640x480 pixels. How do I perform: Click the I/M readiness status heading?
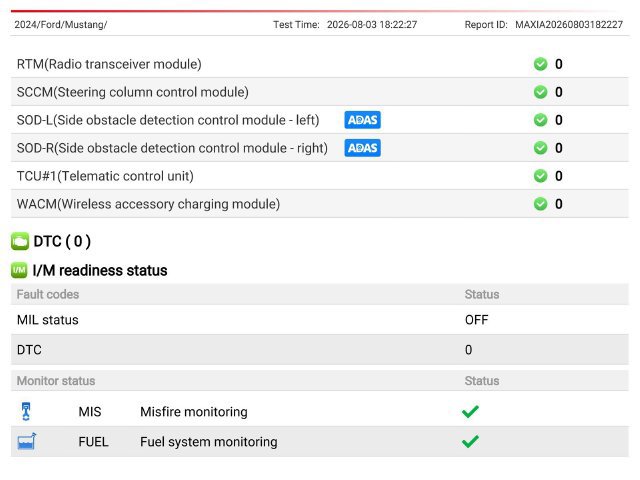click(100, 271)
